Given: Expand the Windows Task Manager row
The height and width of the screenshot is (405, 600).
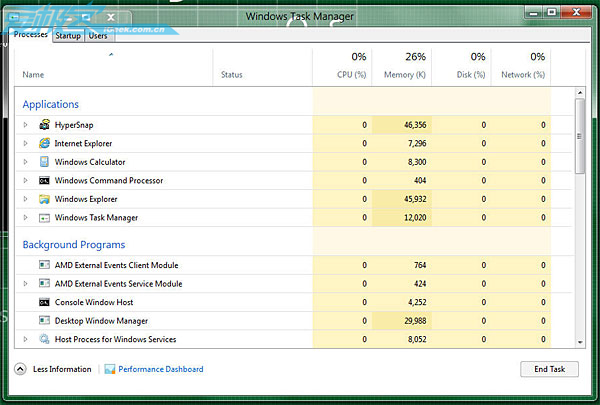Looking at the screenshot, I should 26,218.
